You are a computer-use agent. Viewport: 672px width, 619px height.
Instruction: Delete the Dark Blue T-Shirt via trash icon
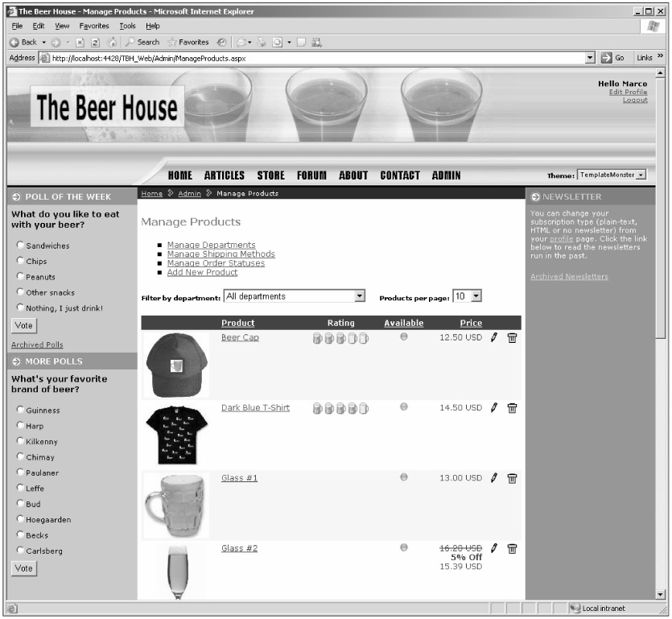click(512, 409)
